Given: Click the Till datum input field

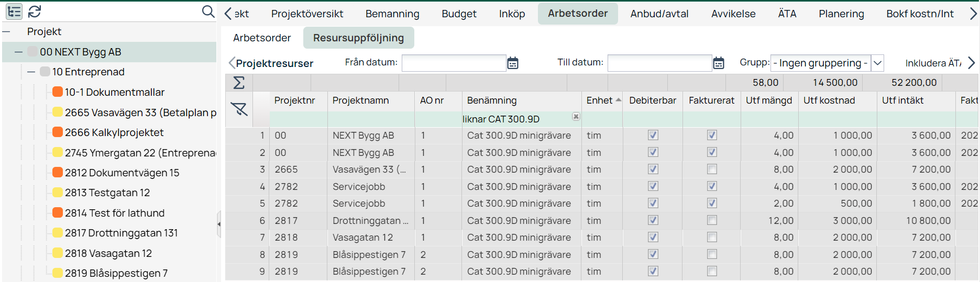Looking at the screenshot, I should [659, 63].
